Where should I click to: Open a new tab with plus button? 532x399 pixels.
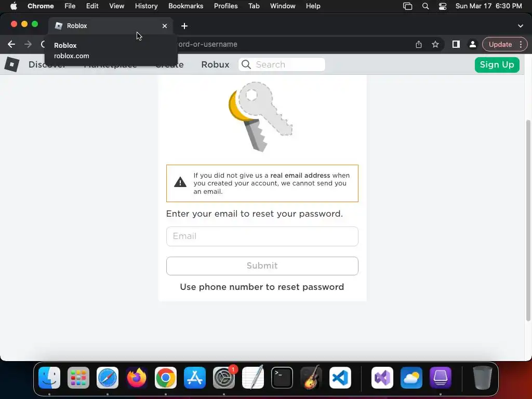click(184, 26)
